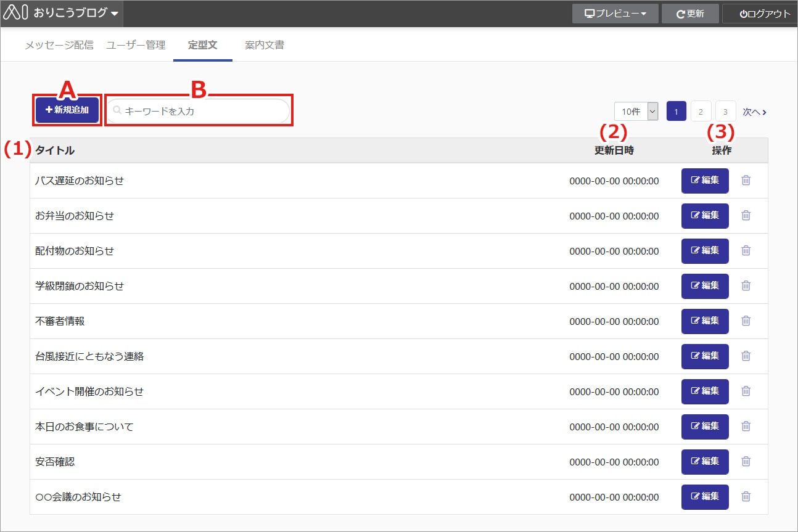The width and height of the screenshot is (798, 532).
Task: Edit 台風接近にともなう連絡 template
Action: pos(705,356)
